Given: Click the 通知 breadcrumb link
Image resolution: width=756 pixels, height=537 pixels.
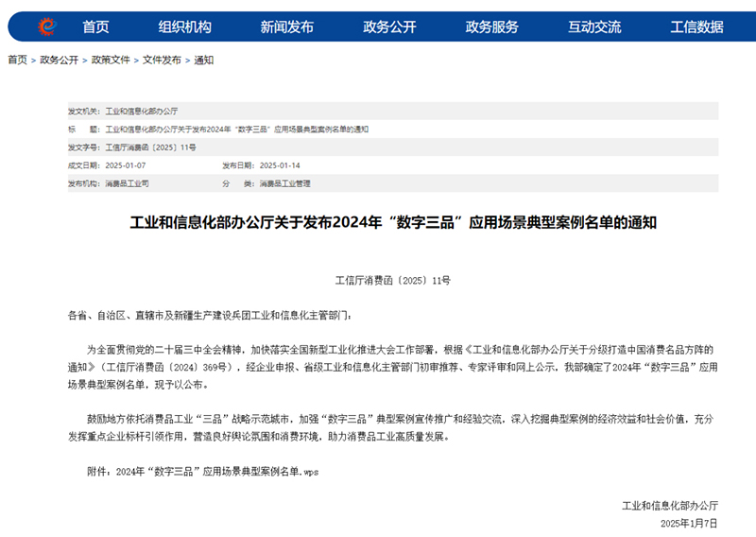Looking at the screenshot, I should tap(203, 60).
